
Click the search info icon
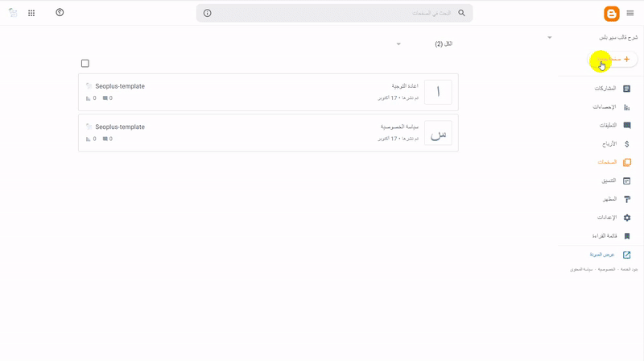(x=208, y=13)
